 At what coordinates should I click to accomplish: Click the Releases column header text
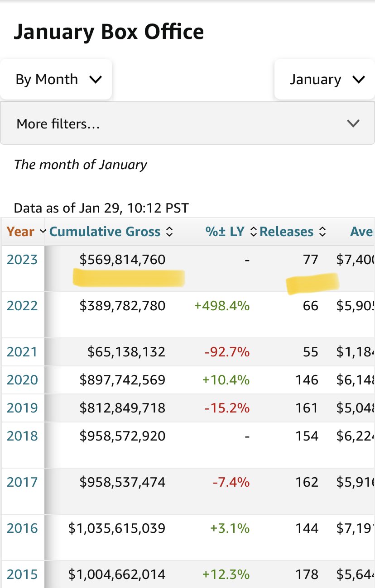[287, 232]
